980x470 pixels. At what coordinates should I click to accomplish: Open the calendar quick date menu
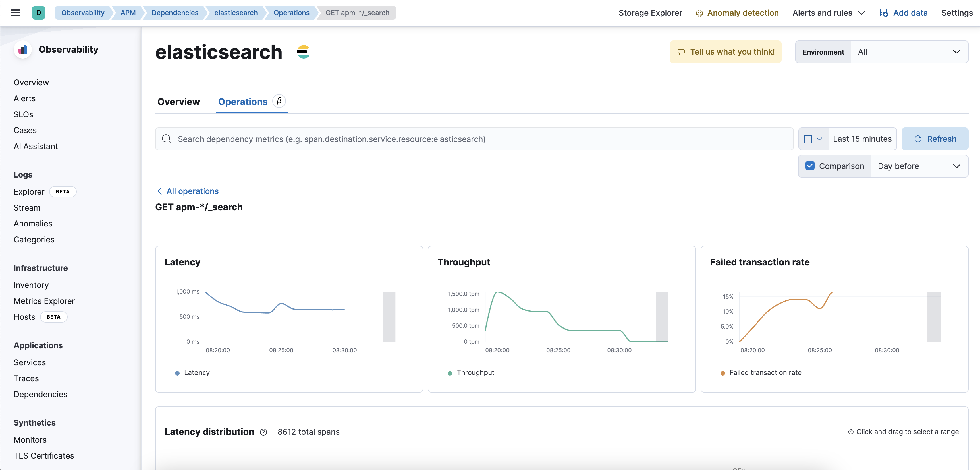pyautogui.click(x=813, y=139)
